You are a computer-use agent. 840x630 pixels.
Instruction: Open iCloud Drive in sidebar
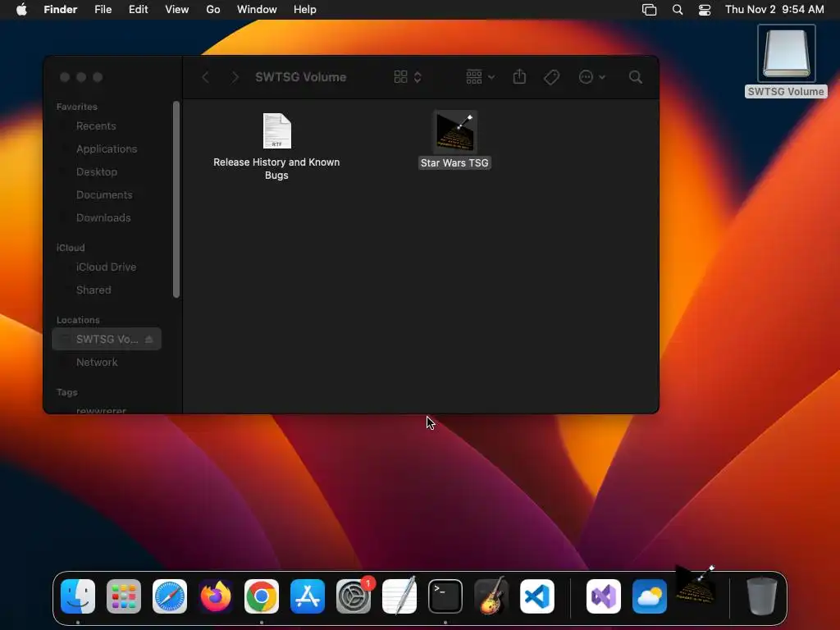coord(106,267)
